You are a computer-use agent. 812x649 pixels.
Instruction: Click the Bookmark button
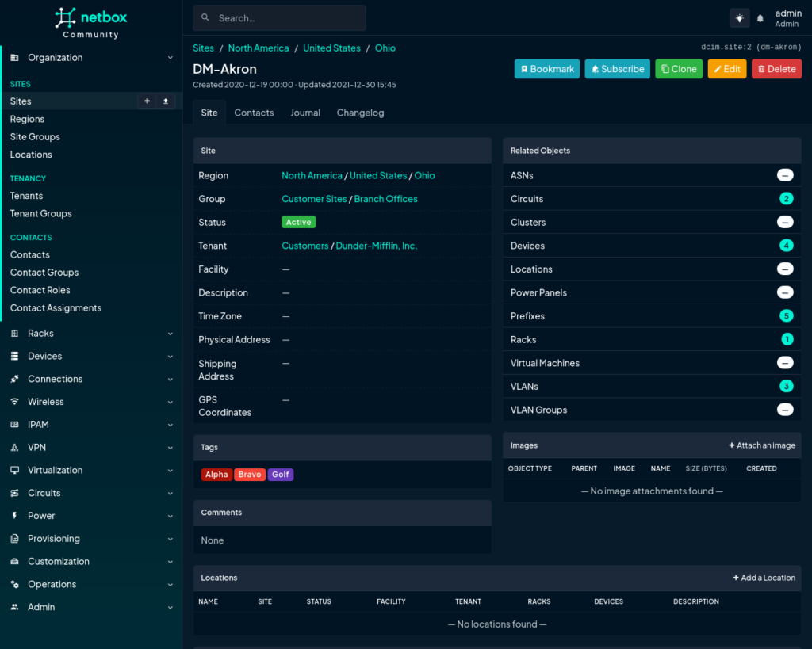547,69
